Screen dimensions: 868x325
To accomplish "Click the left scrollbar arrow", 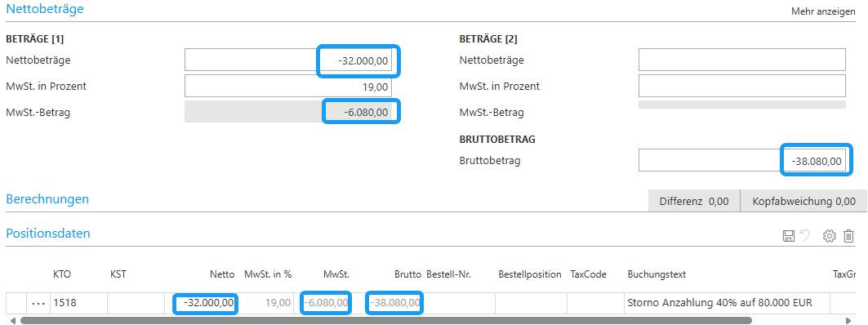I will click(13, 320).
